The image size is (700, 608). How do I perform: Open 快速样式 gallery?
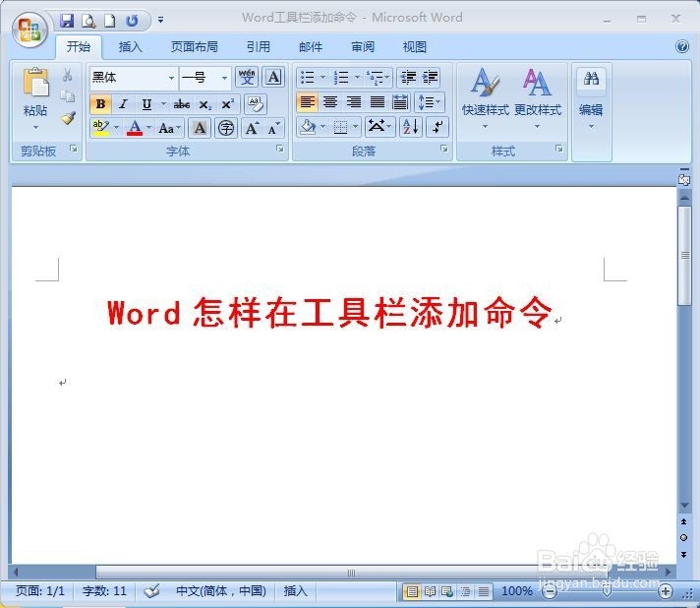tap(485, 97)
